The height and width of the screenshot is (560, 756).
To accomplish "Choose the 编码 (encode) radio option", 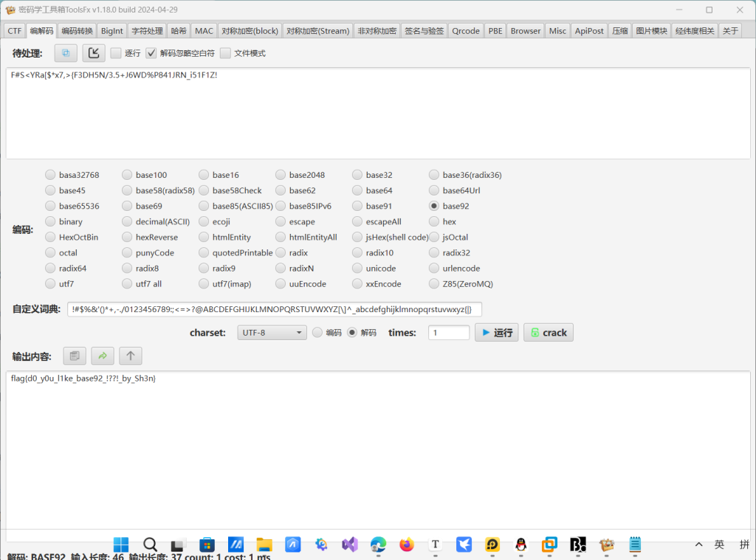I will (x=318, y=333).
